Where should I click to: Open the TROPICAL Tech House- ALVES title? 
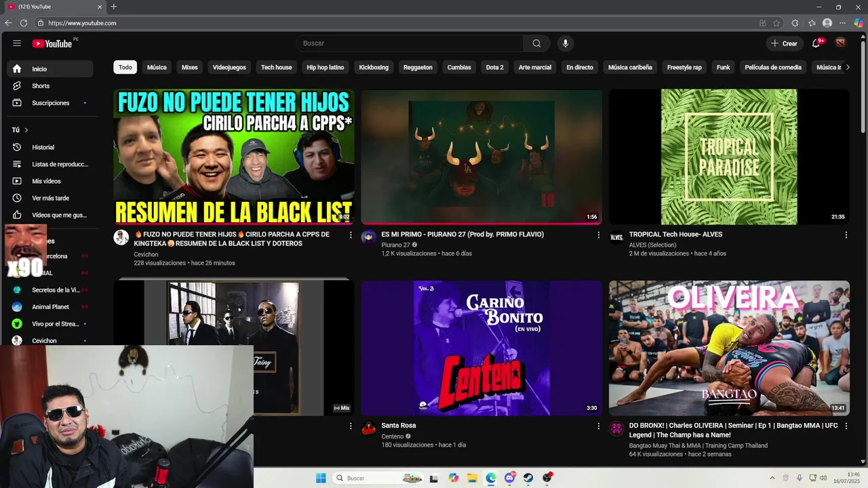[x=675, y=235]
